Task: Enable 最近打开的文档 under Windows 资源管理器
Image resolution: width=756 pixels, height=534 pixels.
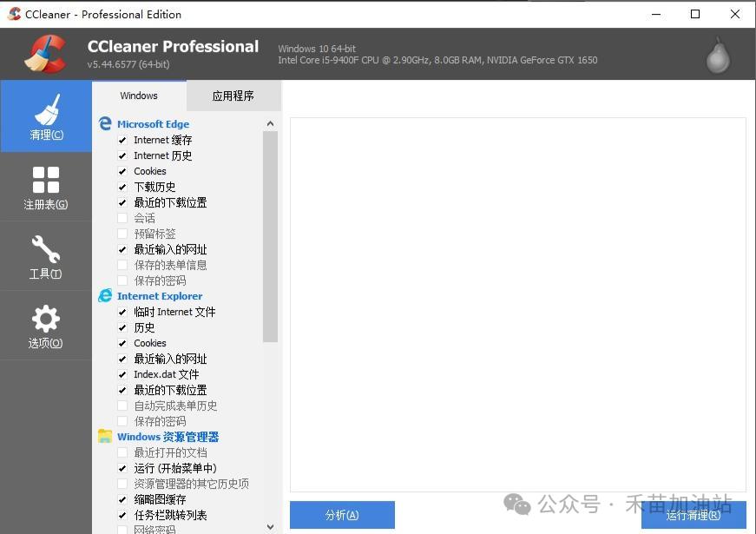Action: tap(122, 452)
